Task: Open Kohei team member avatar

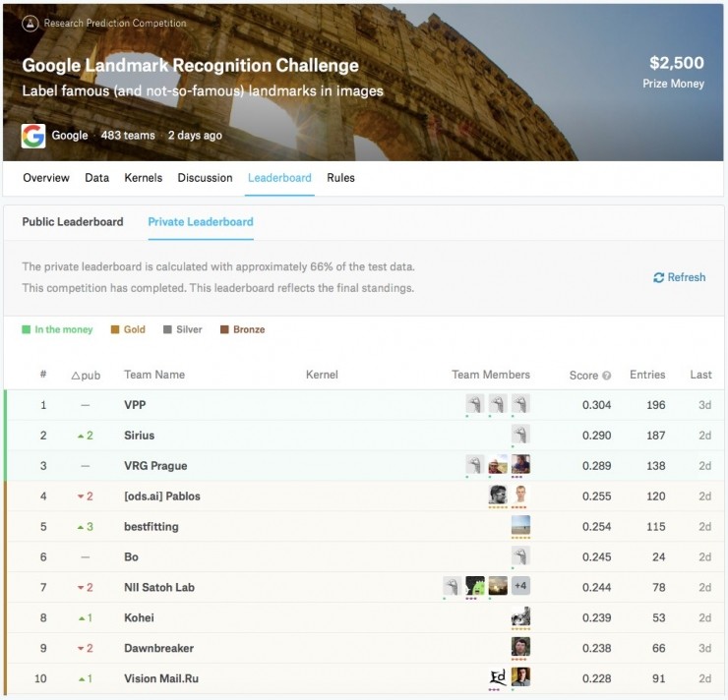Action: pyautogui.click(x=520, y=616)
